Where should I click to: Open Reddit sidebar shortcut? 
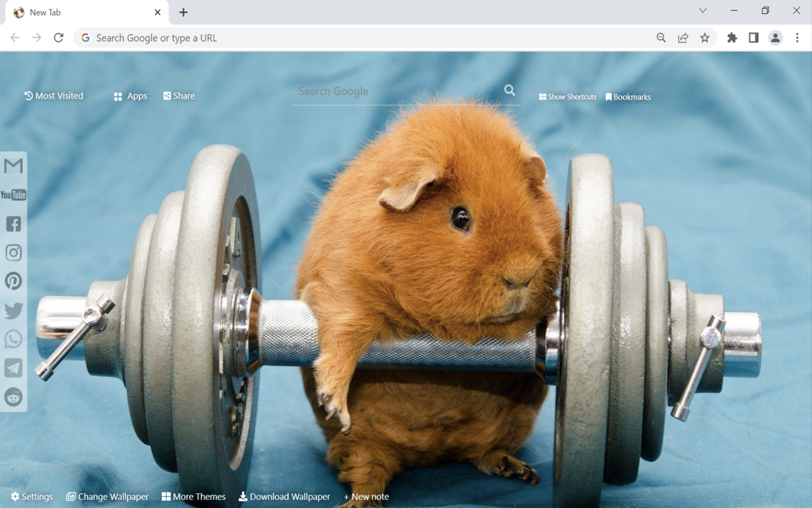pos(13,397)
